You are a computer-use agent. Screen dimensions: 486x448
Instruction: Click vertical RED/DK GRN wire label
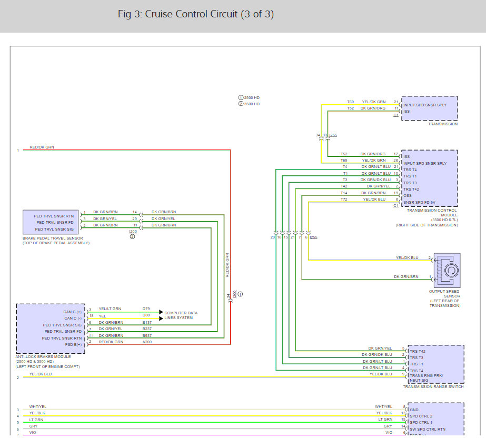click(227, 265)
